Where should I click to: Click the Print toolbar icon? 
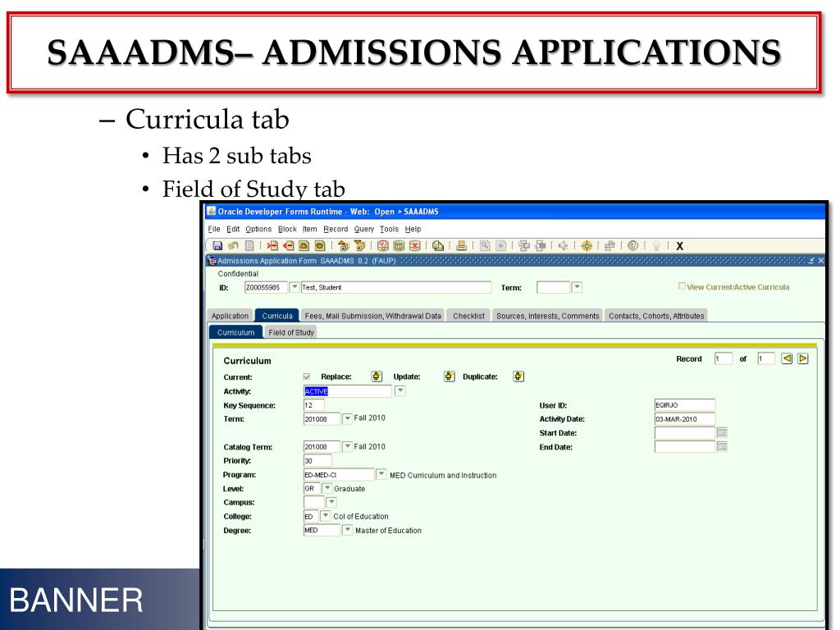pos(461,246)
